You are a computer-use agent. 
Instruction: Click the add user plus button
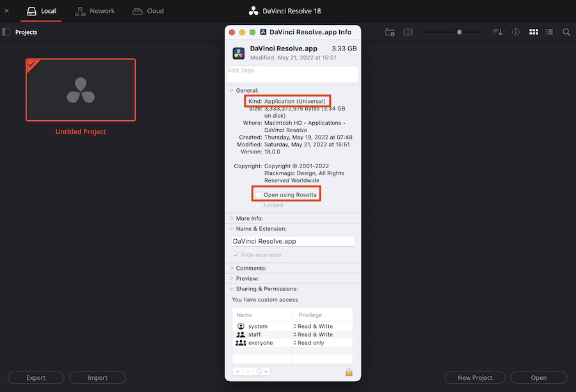[237, 372]
